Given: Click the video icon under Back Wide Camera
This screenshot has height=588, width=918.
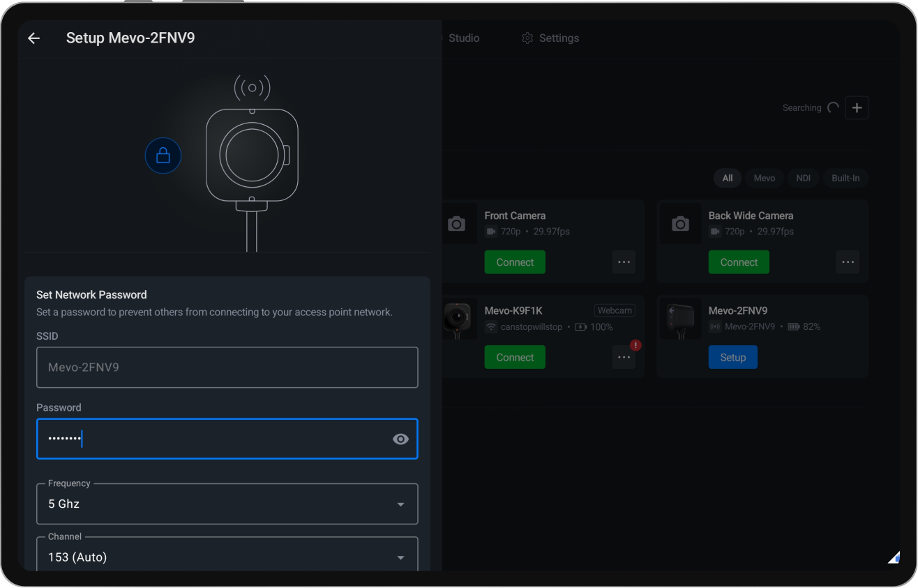Looking at the screenshot, I should click(x=715, y=232).
